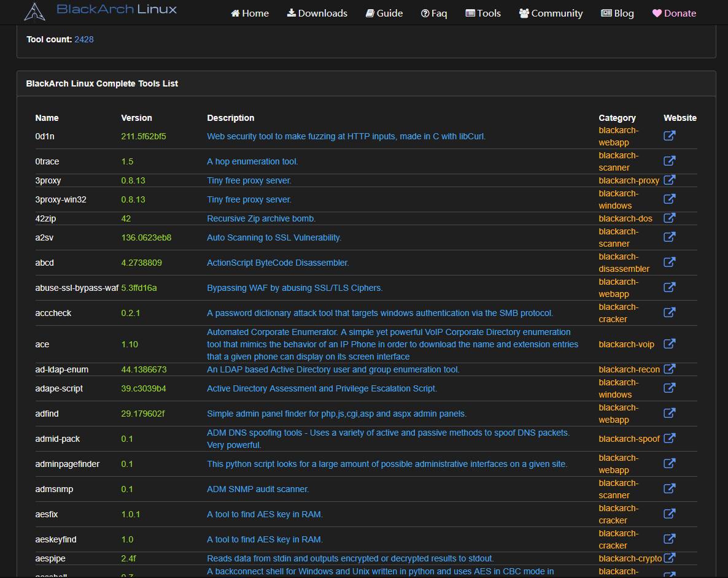Click ADM DNS spoofing tools description
Viewport: 728px width, 578px height.
tap(389, 439)
